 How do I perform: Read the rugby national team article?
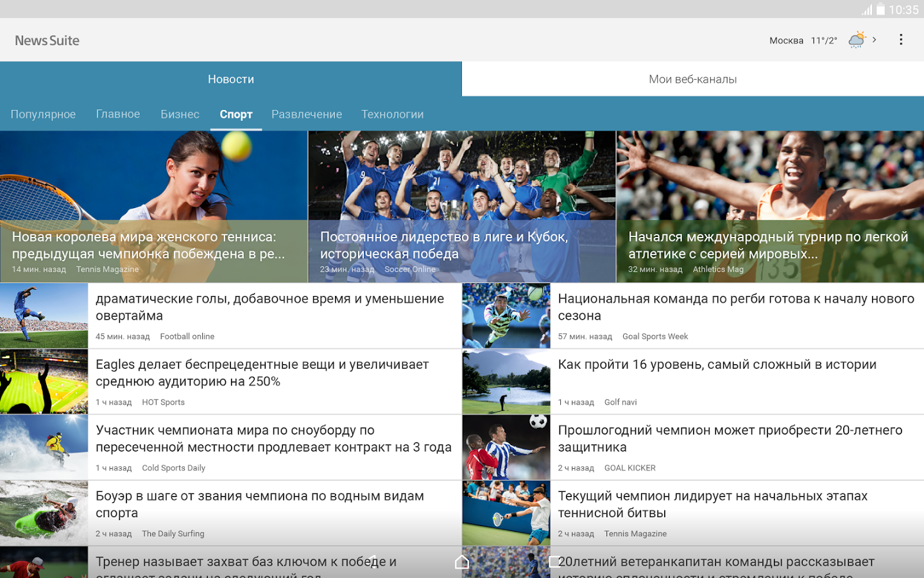736,308
